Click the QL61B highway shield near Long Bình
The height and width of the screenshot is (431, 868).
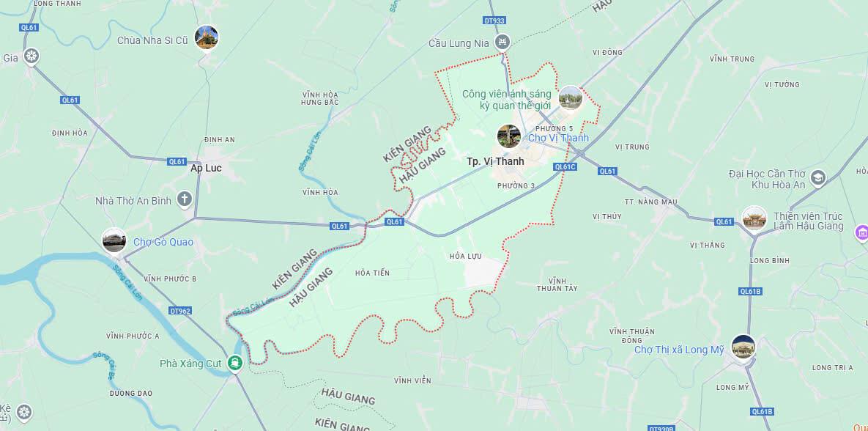coord(751,292)
